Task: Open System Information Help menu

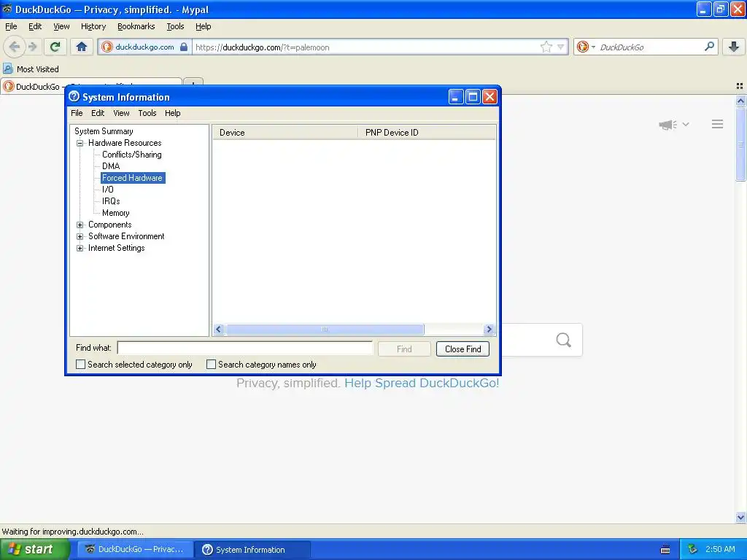Action: pyautogui.click(x=172, y=113)
